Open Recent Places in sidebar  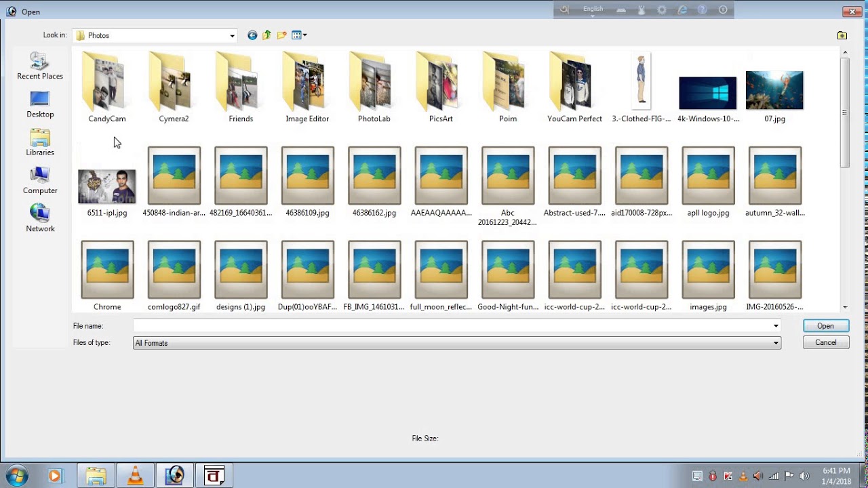(40, 66)
